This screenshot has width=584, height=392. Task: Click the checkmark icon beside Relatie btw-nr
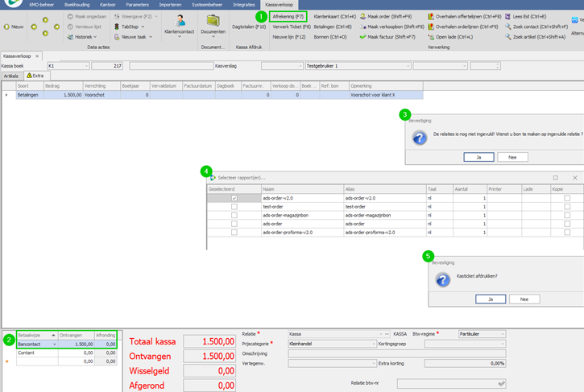point(501,383)
